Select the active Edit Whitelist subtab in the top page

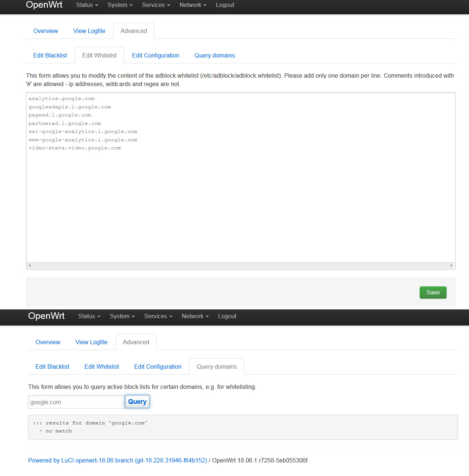[x=100, y=56]
